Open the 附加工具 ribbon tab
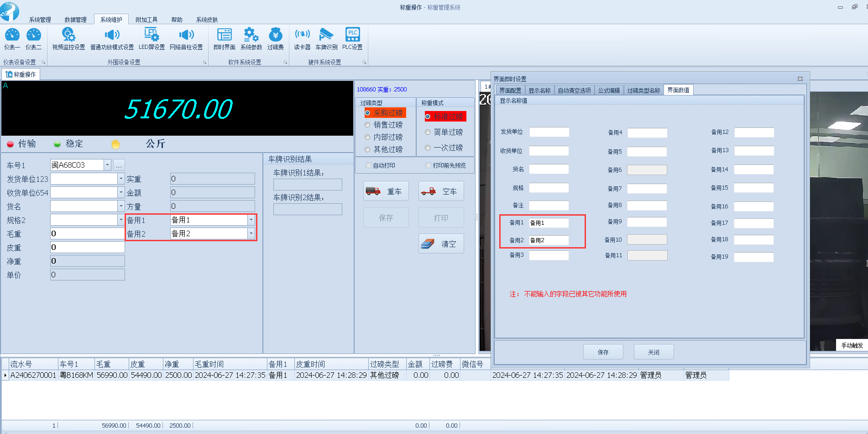The width and height of the screenshot is (868, 434). (146, 20)
